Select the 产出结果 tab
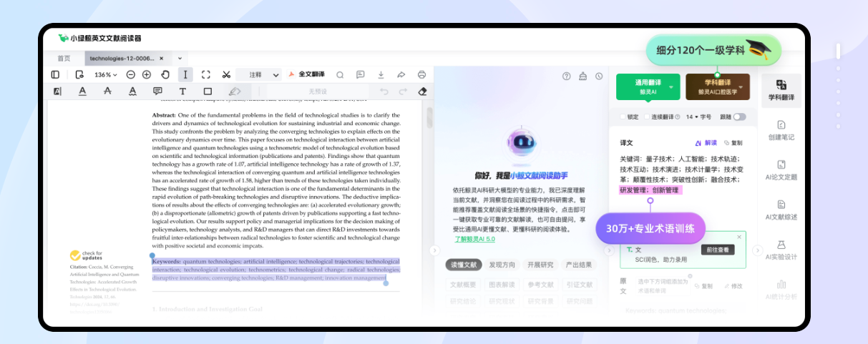The image size is (868, 344). pos(578,265)
